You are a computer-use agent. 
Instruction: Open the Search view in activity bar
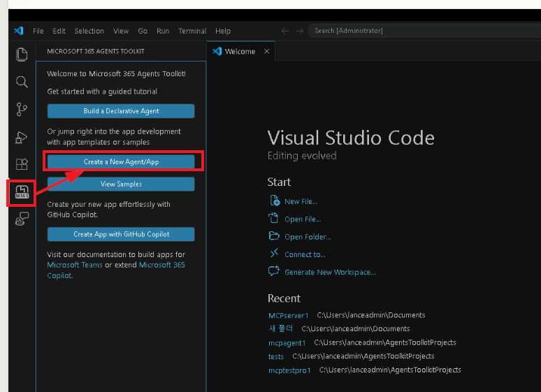pyautogui.click(x=22, y=82)
